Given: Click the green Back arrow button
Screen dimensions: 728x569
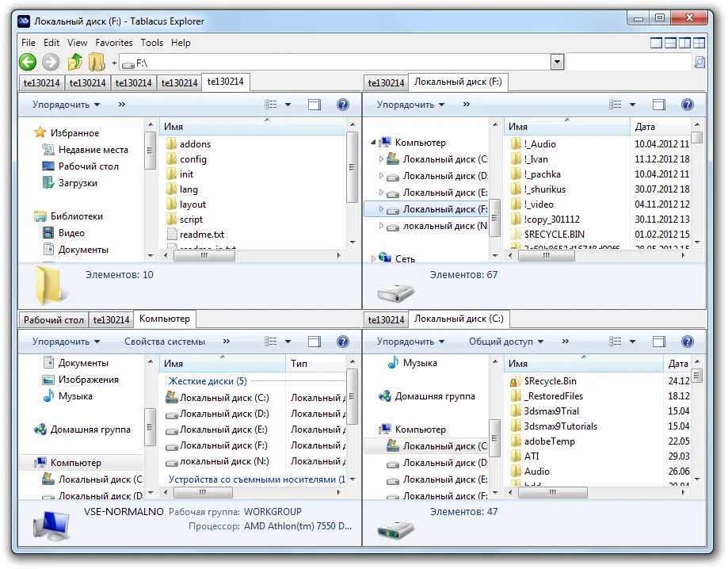Looking at the screenshot, I should pyautogui.click(x=28, y=62).
